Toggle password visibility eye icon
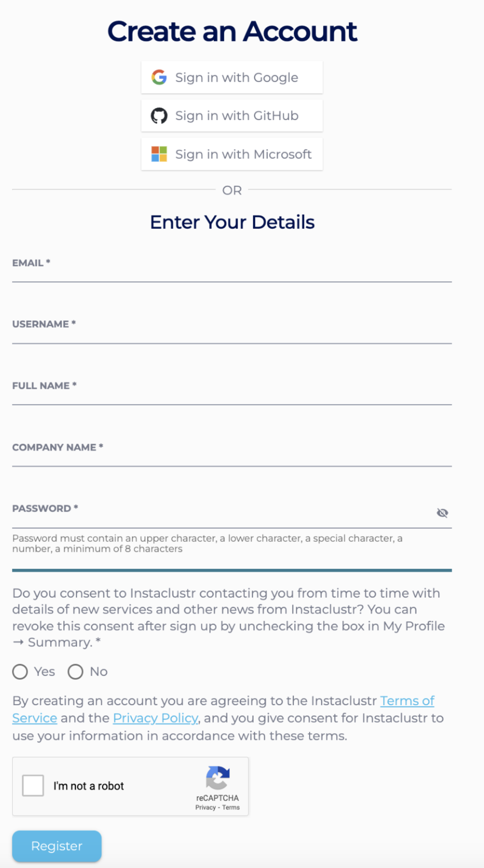484x868 pixels. [442, 512]
